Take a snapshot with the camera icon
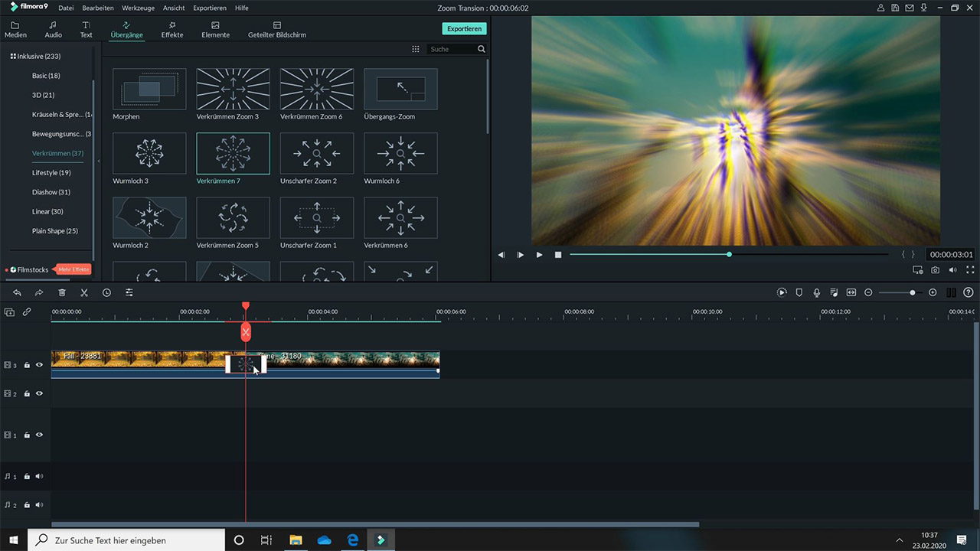Screen dimensions: 980x551 [935, 270]
